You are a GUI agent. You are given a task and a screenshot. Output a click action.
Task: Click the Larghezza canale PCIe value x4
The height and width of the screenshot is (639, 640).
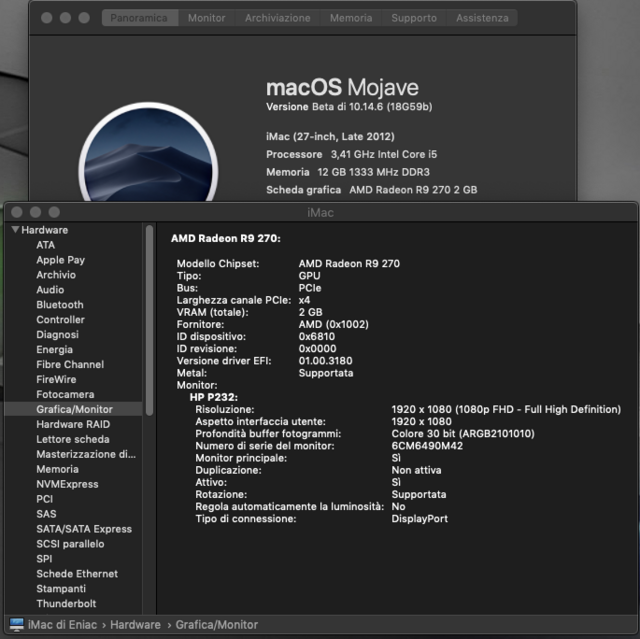pyautogui.click(x=304, y=300)
